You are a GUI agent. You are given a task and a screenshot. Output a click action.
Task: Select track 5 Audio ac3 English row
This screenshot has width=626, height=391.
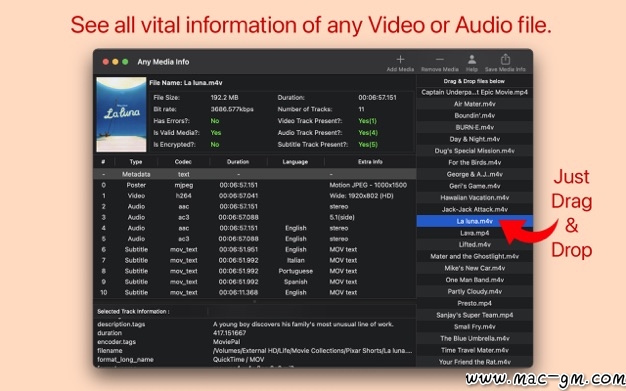255,239
